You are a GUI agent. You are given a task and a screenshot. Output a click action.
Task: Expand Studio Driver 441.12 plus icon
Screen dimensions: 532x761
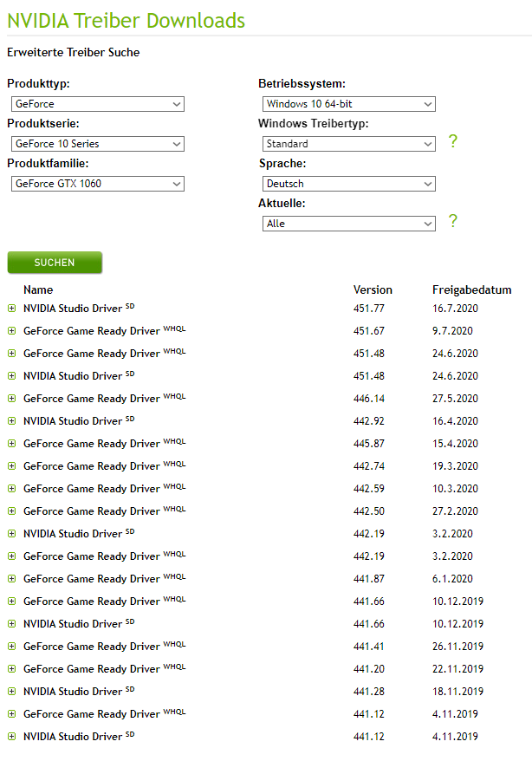coord(11,736)
